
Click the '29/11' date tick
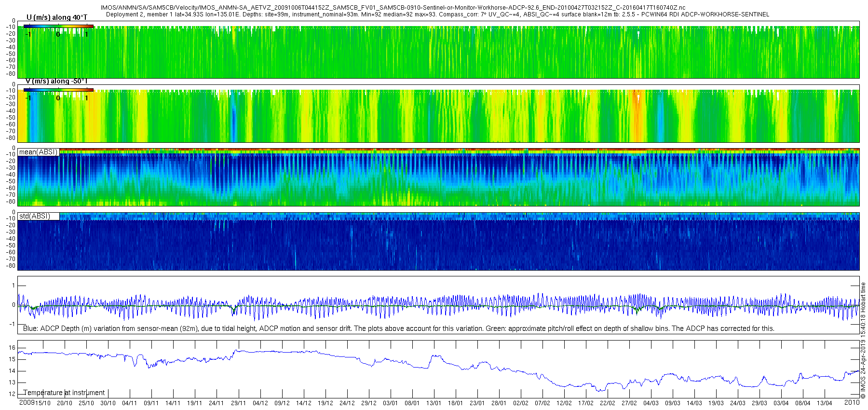(238, 403)
